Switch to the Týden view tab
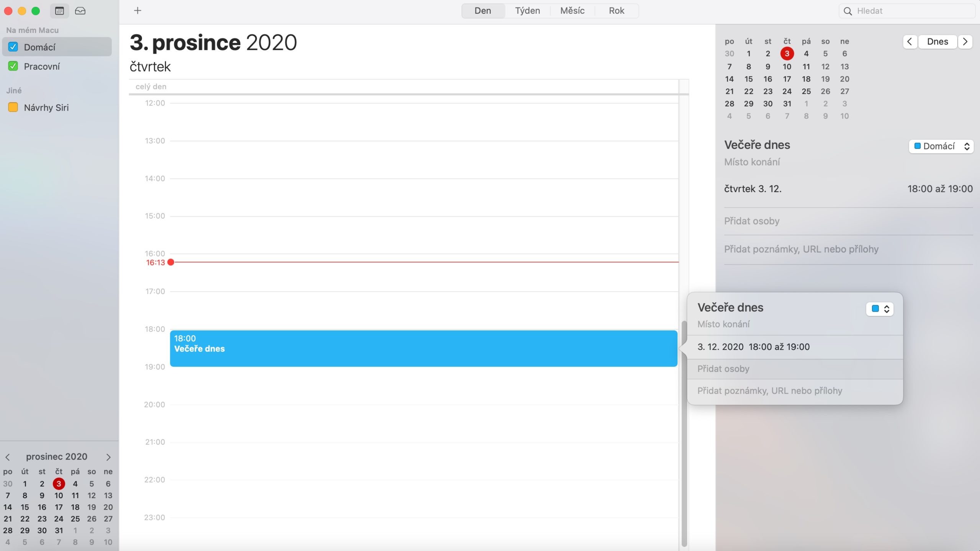The width and height of the screenshot is (980, 551). [528, 10]
